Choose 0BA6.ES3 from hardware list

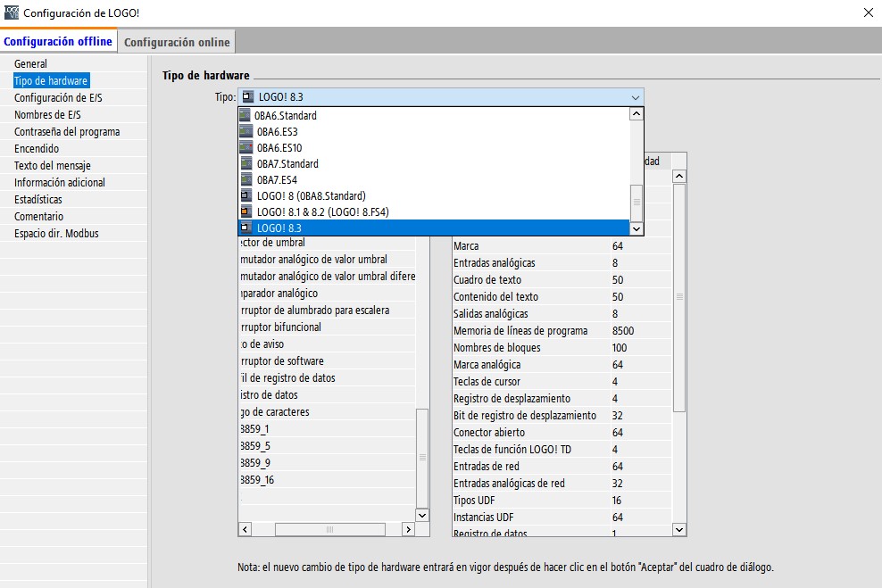click(434, 131)
